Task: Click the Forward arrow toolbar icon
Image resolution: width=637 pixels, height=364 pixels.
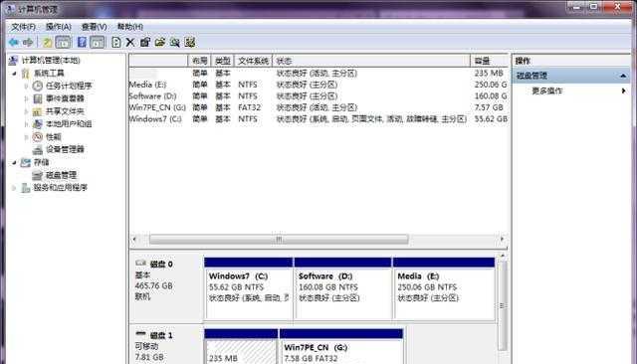Action: pos(28,42)
